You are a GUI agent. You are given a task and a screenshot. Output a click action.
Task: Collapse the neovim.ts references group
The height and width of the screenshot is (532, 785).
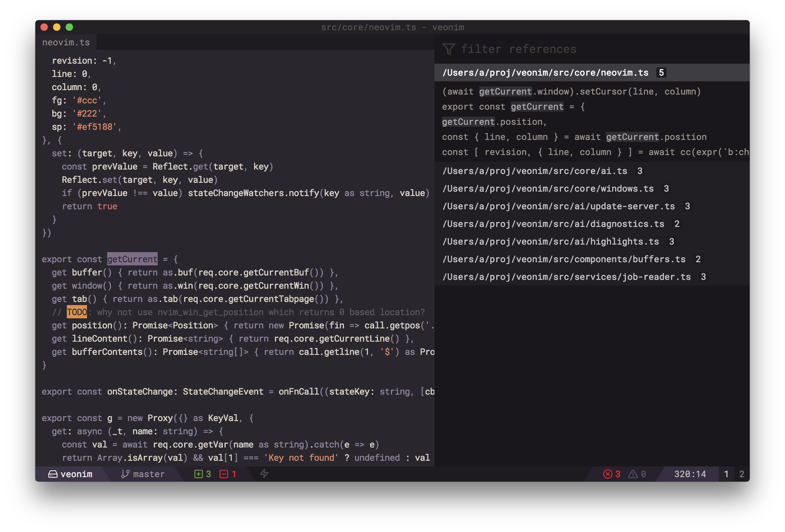coord(545,72)
